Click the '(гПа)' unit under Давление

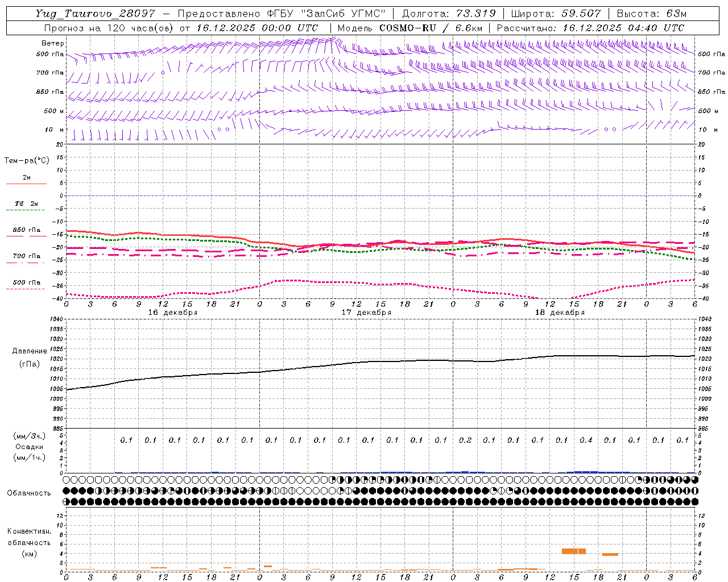(x=30, y=364)
